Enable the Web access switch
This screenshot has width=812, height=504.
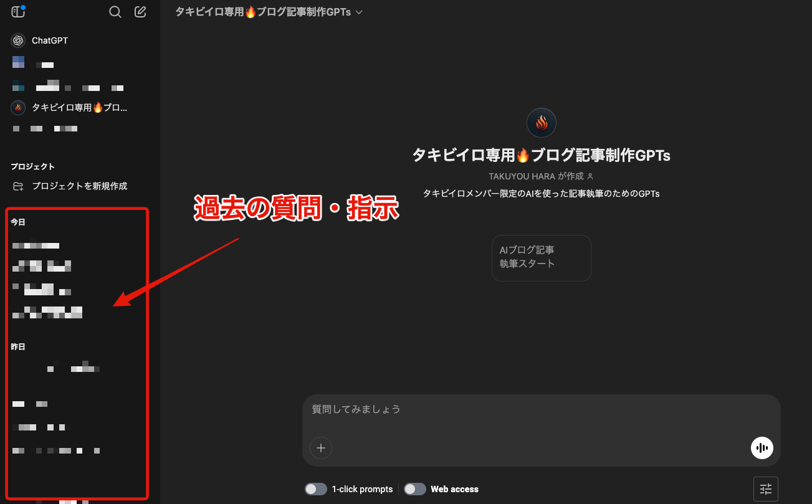coord(415,489)
